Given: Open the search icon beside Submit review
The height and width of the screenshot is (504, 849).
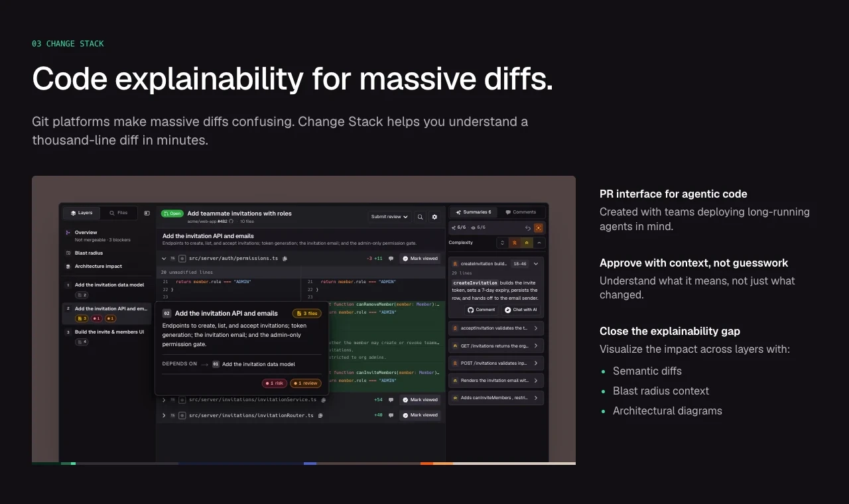Looking at the screenshot, I should [420, 217].
